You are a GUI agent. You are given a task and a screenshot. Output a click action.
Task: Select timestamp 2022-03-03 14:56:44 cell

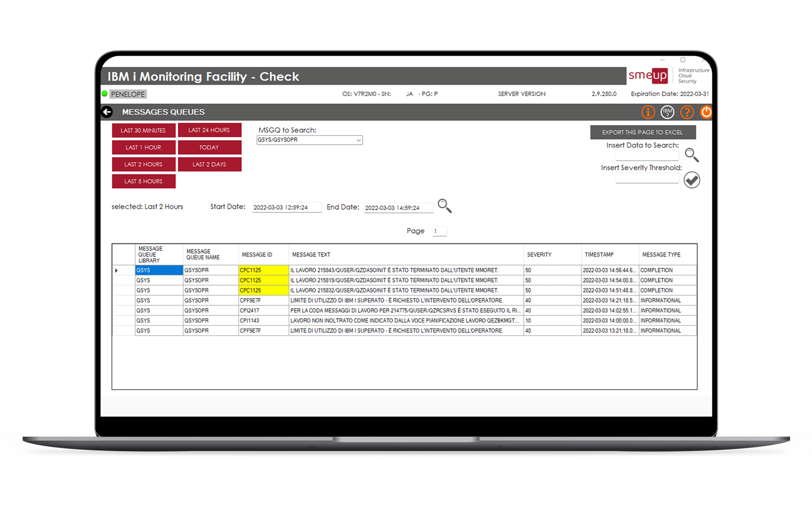(x=610, y=270)
